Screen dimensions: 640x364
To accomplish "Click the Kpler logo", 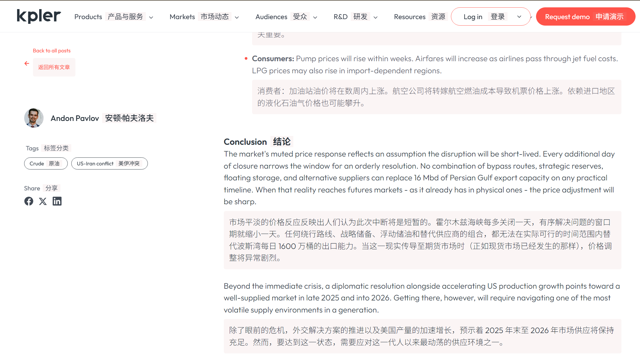I will [39, 16].
